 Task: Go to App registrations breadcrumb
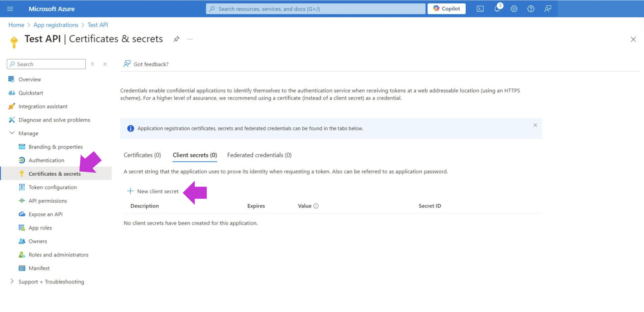pyautogui.click(x=56, y=25)
